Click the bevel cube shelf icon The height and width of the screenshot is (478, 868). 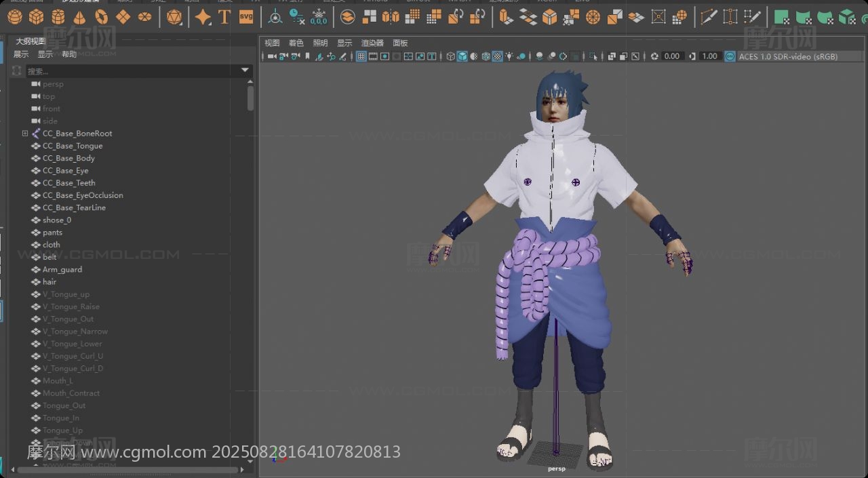pyautogui.click(x=549, y=17)
